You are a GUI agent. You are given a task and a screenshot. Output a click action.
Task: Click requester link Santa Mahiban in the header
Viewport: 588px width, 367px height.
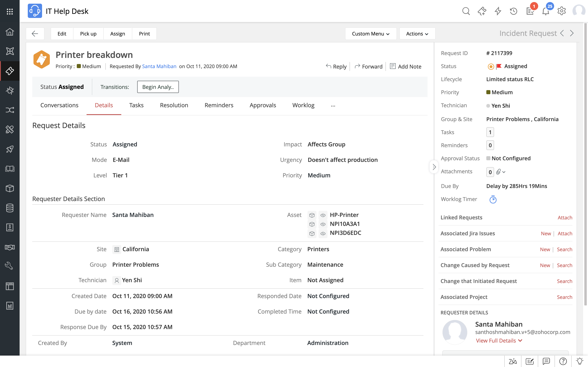[159, 66]
